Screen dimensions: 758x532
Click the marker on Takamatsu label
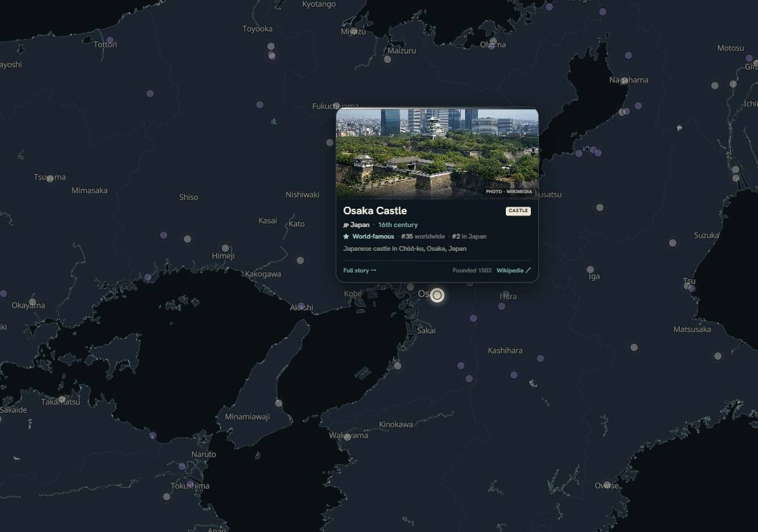coord(62,399)
